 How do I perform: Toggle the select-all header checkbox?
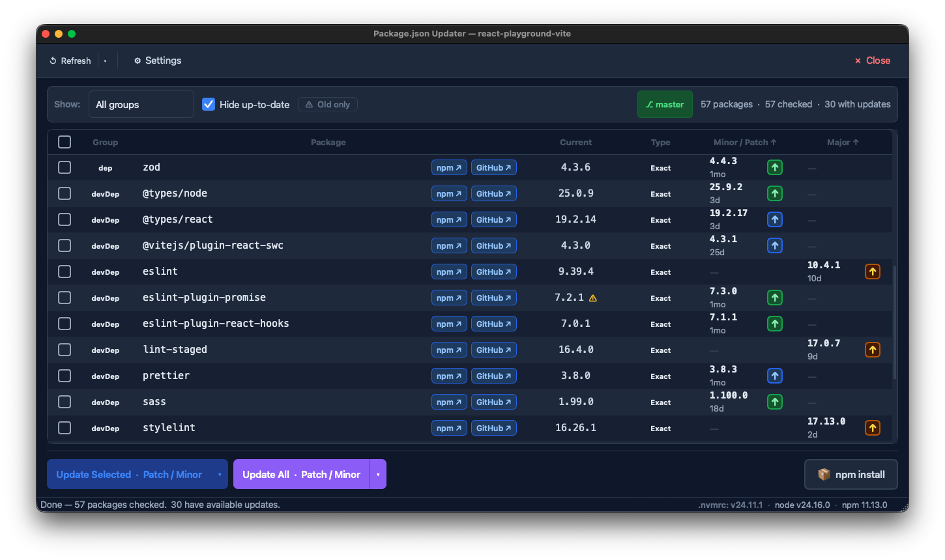tap(65, 142)
